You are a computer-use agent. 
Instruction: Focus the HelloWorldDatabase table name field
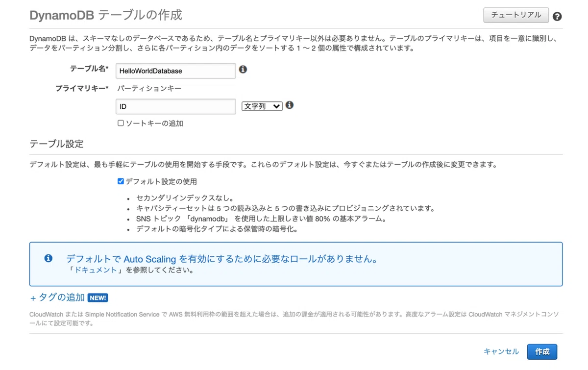(176, 71)
